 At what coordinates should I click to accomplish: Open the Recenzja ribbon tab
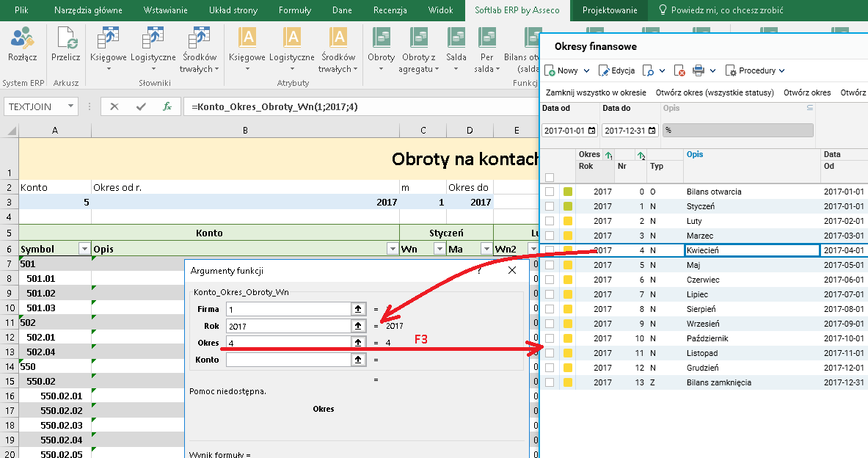point(390,10)
